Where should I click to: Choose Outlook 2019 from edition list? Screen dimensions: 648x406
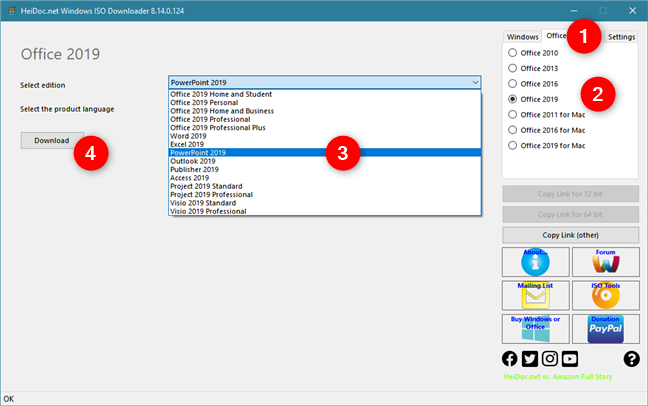(x=325, y=161)
